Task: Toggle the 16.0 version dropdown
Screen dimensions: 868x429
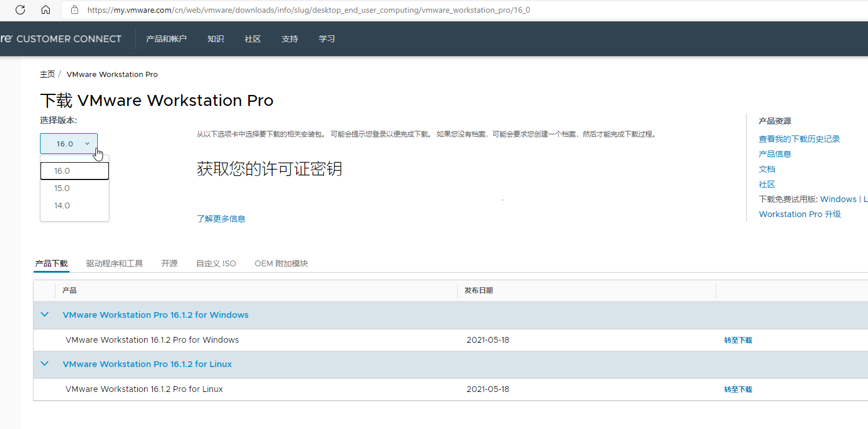Action: 69,144
